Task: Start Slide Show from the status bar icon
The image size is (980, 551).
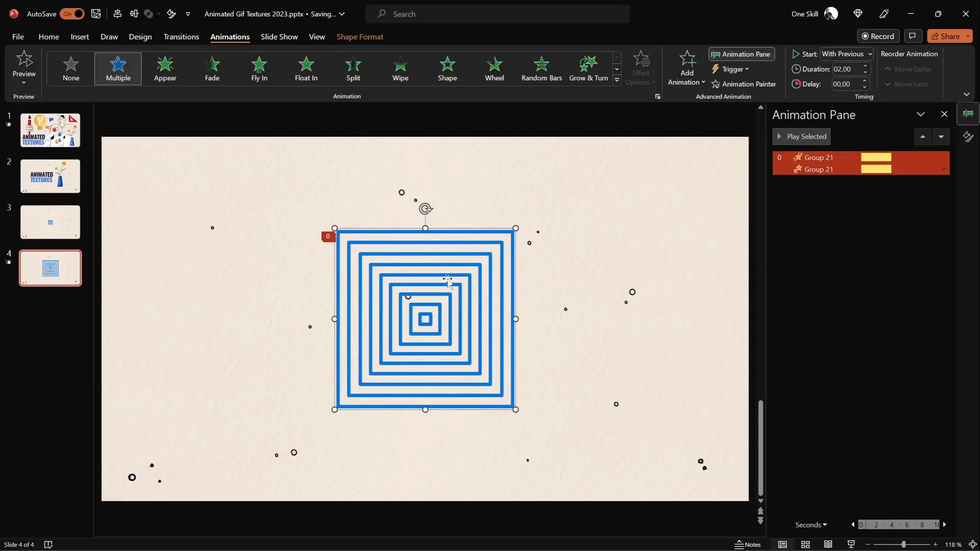Action: pyautogui.click(x=851, y=544)
